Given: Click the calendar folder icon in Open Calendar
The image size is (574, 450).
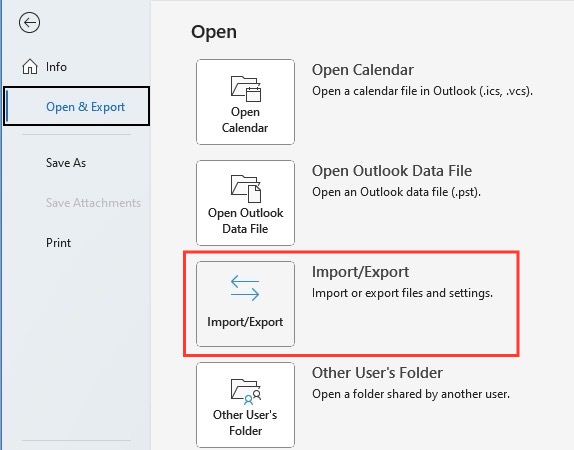Looking at the screenshot, I should 245,88.
